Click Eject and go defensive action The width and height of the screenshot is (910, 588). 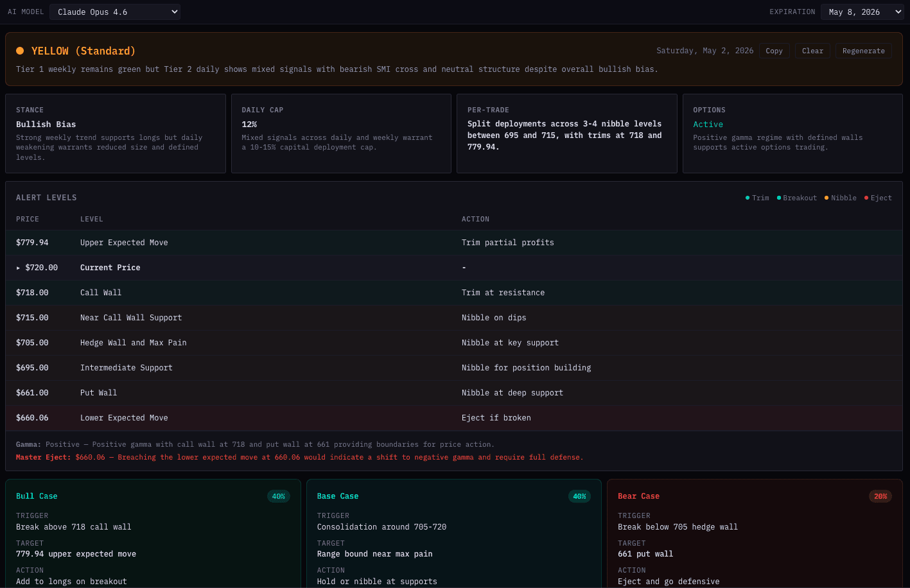pyautogui.click(x=669, y=582)
